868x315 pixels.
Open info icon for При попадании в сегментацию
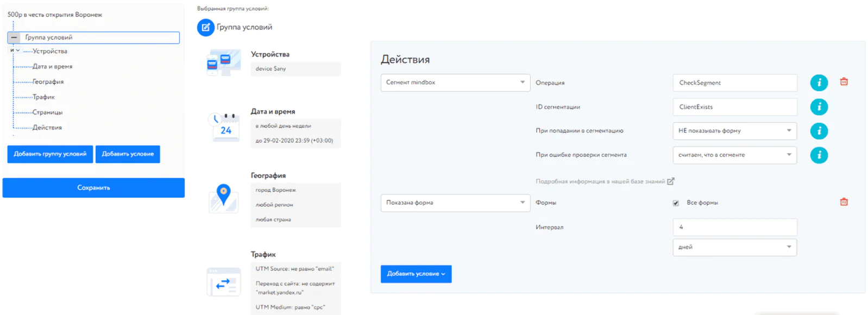(x=819, y=131)
